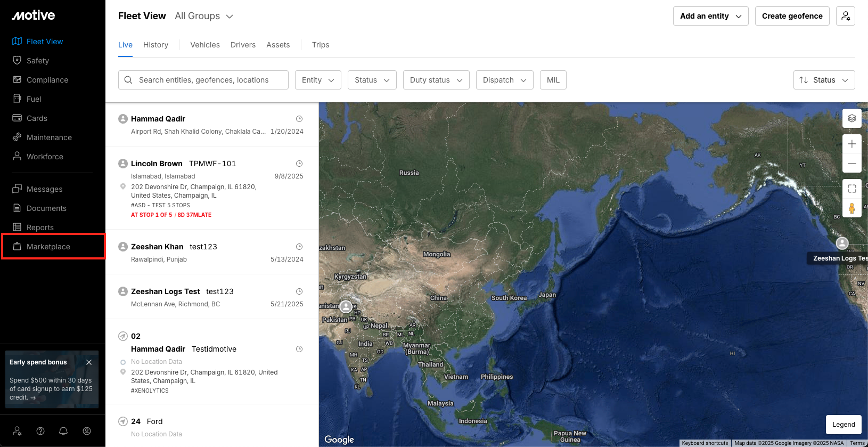The image size is (868, 447).
Task: Show the map Legend
Action: point(844,425)
